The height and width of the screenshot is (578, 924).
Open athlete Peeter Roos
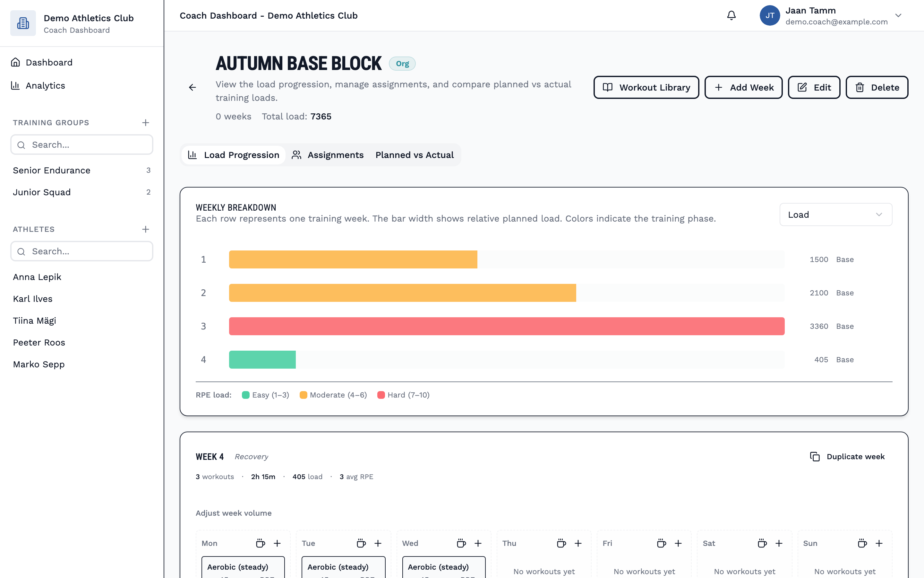82,343
